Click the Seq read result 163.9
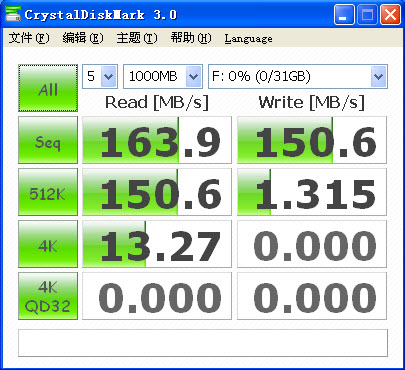Screen dimensions: 405x370 pos(157,140)
